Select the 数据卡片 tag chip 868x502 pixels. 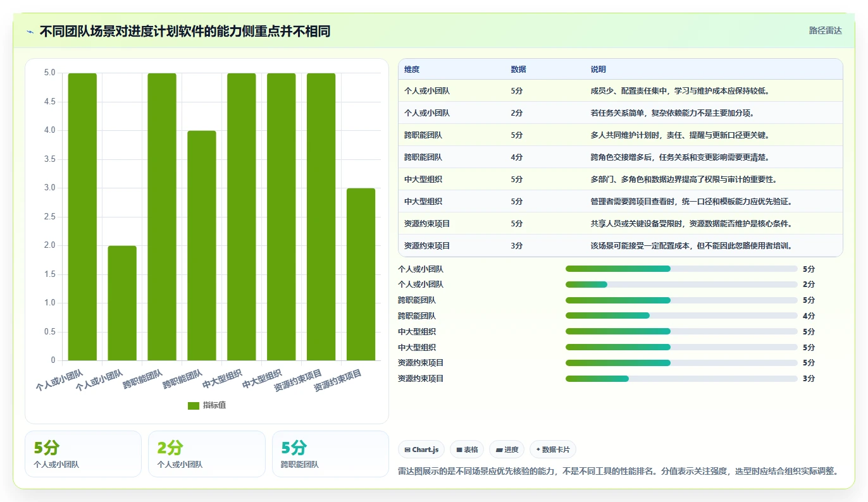[x=553, y=450]
